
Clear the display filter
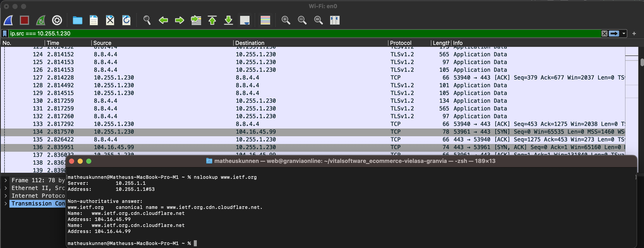[604, 34]
